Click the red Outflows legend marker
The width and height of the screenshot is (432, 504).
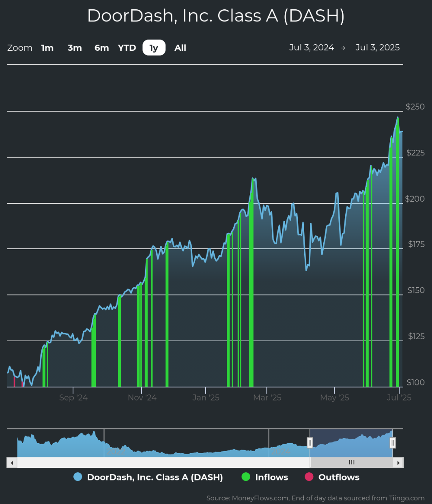[309, 477]
